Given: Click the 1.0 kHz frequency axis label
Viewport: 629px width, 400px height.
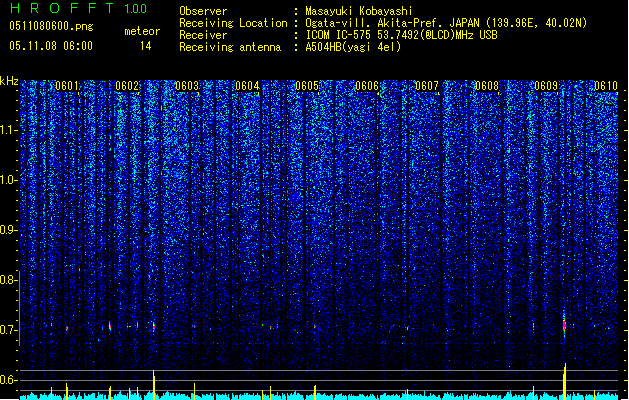Looking at the screenshot, I should (9, 180).
